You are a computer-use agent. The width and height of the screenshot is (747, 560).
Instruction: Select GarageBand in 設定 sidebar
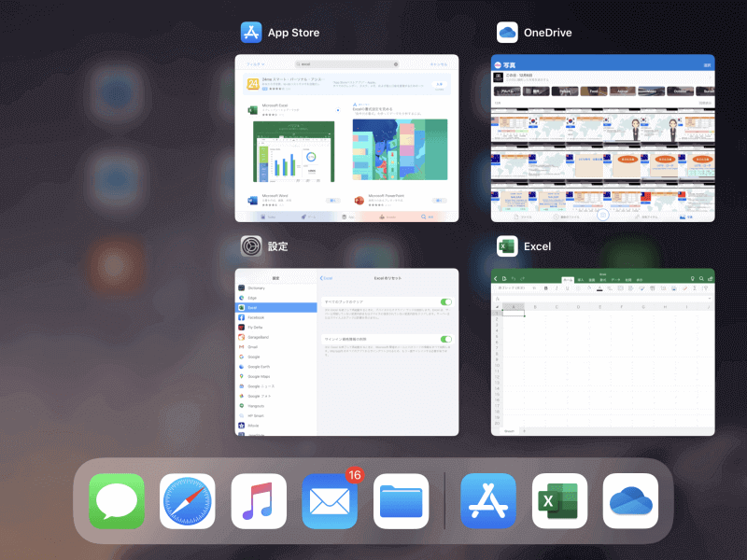(276, 337)
